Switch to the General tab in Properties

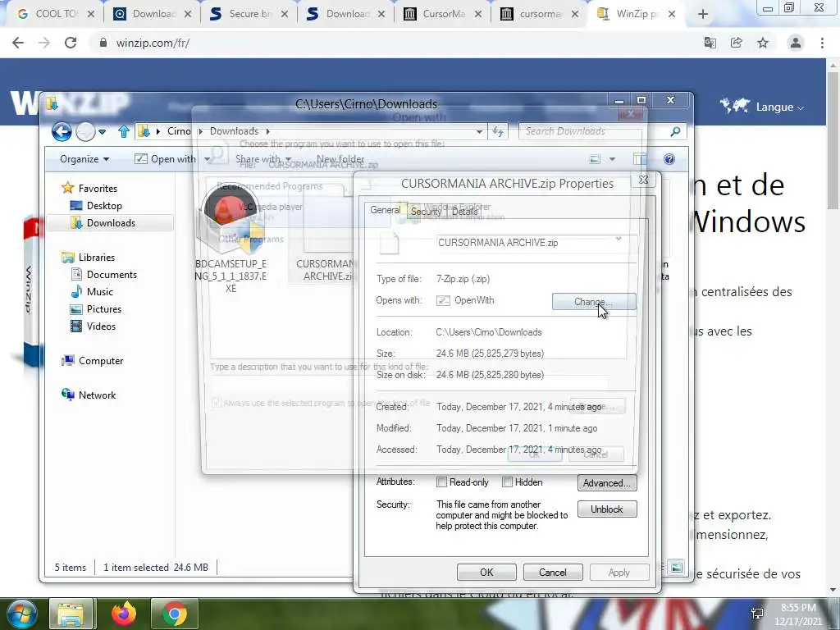(x=386, y=210)
